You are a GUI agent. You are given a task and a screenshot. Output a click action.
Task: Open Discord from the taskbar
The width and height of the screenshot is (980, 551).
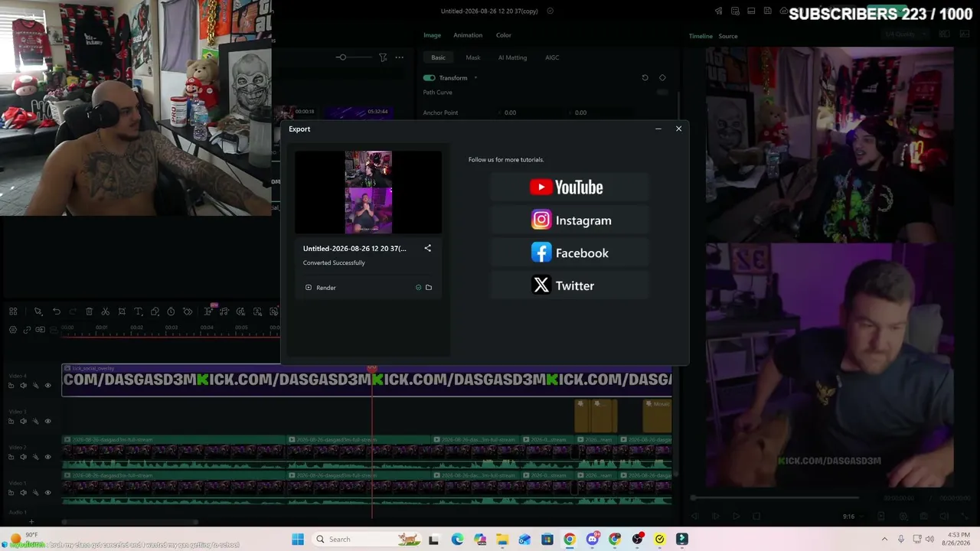(x=592, y=540)
